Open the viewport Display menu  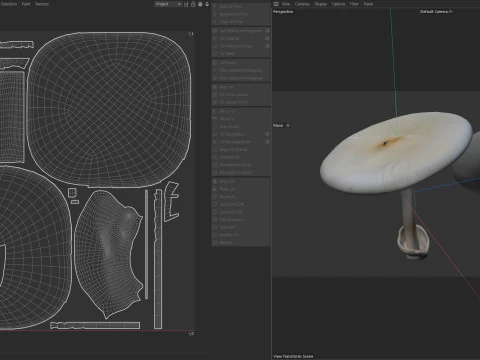pyautogui.click(x=321, y=4)
